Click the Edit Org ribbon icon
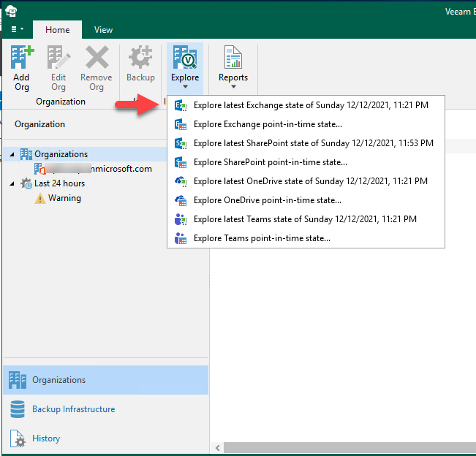This screenshot has height=456, width=476. pyautogui.click(x=58, y=58)
